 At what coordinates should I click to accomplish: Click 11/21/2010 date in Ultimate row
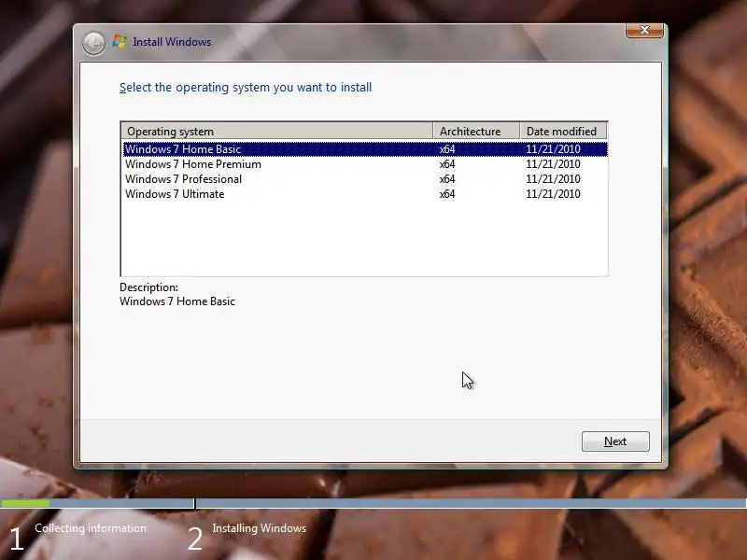(x=553, y=194)
